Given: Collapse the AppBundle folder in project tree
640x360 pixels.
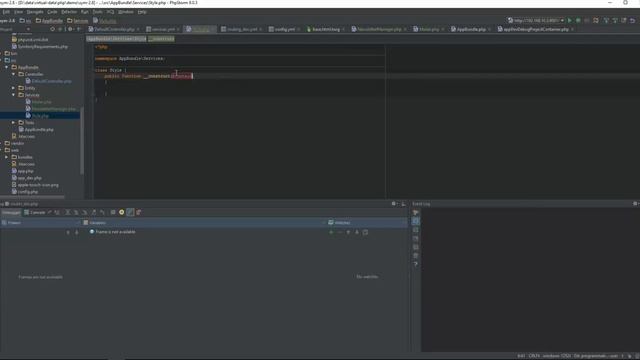Looking at the screenshot, I should pos(7,67).
